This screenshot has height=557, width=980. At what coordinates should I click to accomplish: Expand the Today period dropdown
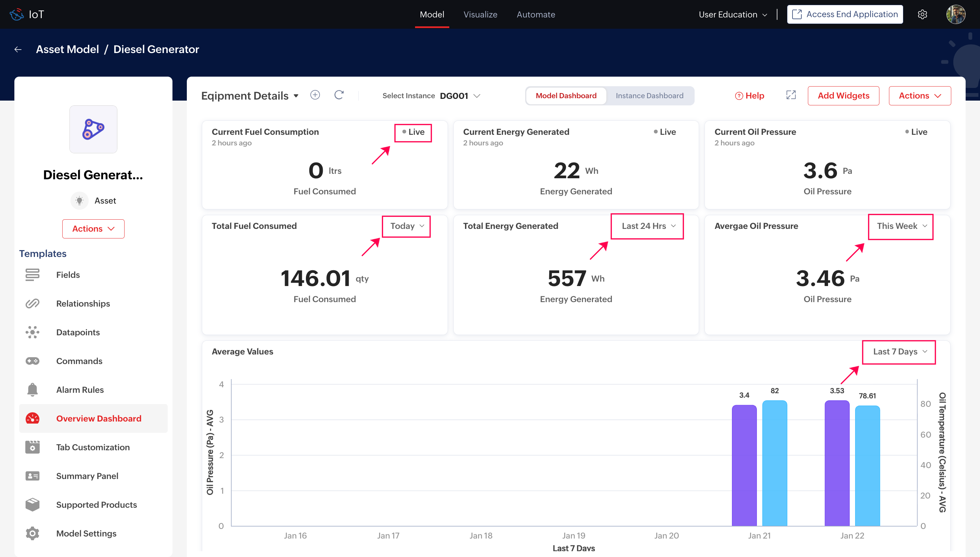407,226
